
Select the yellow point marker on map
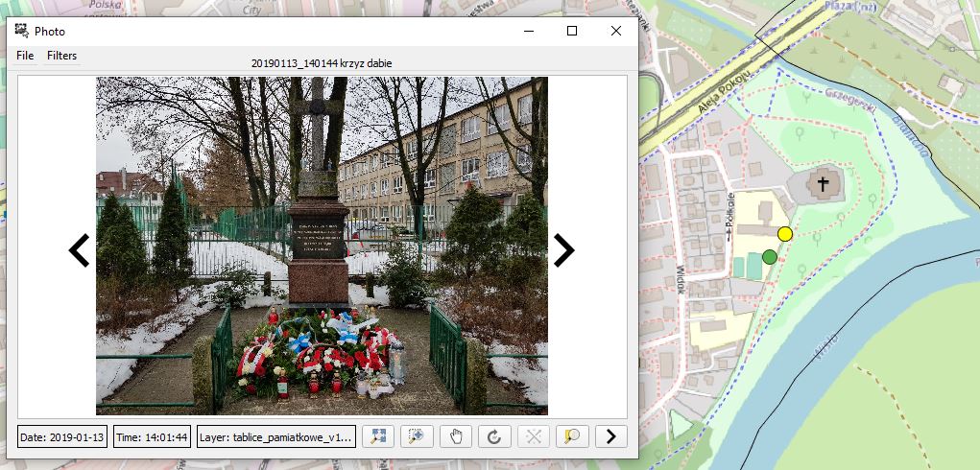click(x=785, y=234)
